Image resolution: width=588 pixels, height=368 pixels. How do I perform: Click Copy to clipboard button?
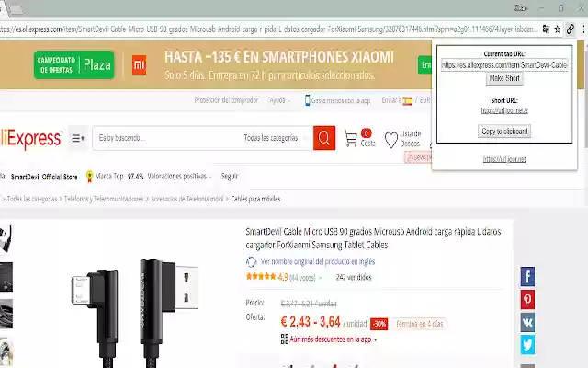click(504, 131)
